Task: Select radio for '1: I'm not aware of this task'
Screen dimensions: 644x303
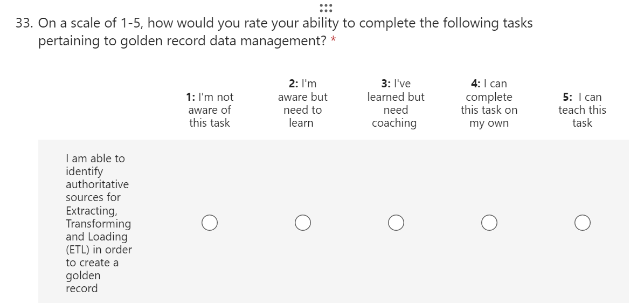Action: coord(210,223)
